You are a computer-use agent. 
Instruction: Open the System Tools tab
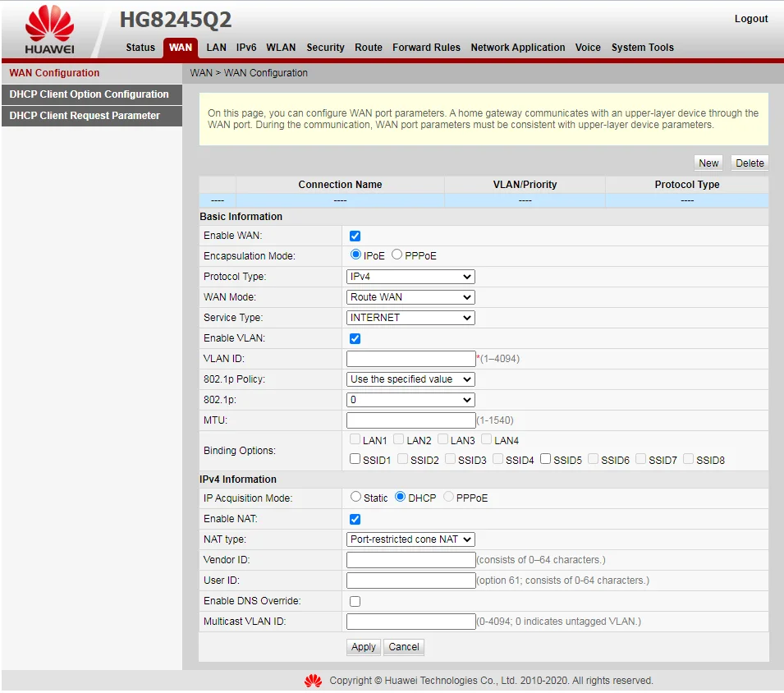pyautogui.click(x=642, y=48)
